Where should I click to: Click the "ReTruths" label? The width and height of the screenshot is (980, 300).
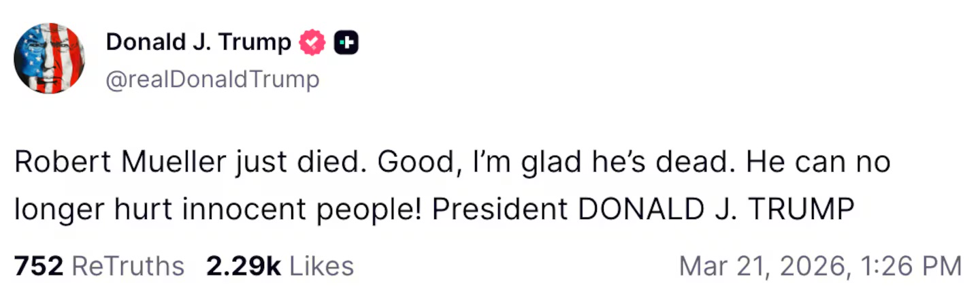(128, 266)
